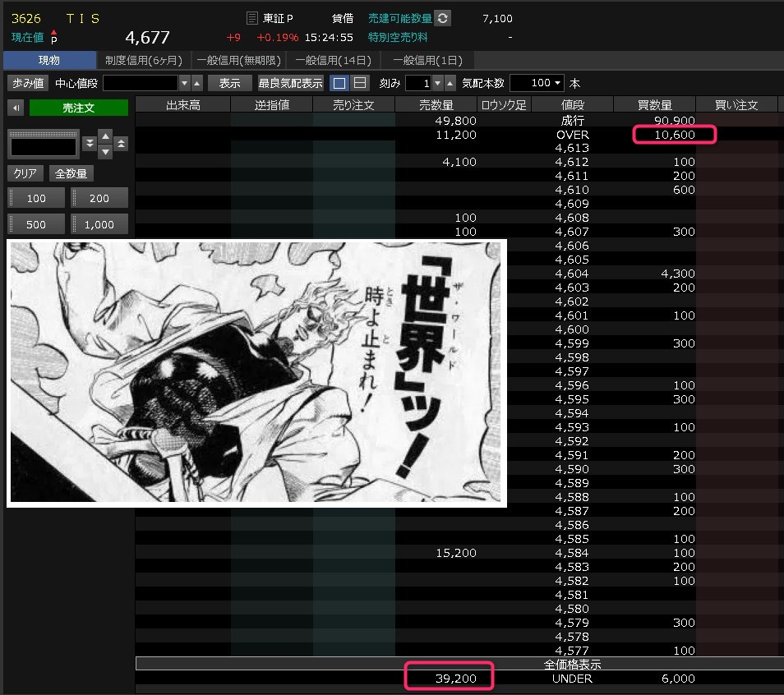Click buy quantity 4,300 cell
Screen dimensions: 784x695
click(x=678, y=274)
